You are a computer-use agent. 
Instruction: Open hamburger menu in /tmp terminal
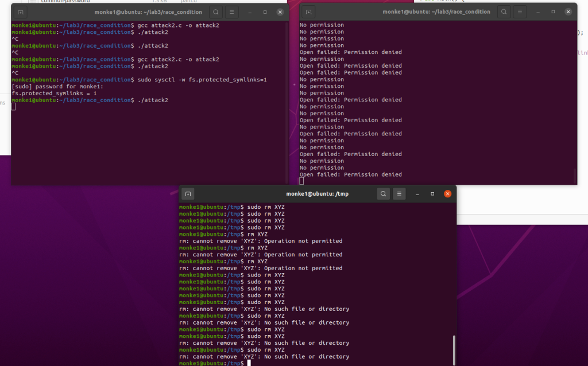coord(399,194)
